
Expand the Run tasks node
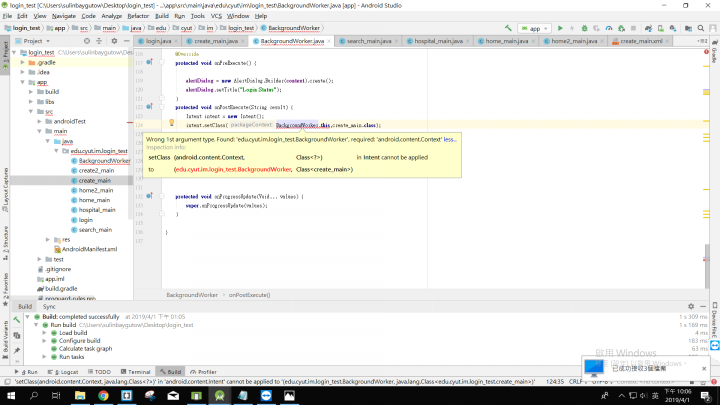click(x=45, y=357)
